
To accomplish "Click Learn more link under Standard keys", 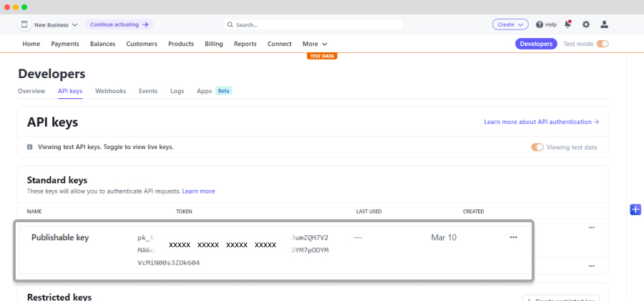I will coord(198,191).
